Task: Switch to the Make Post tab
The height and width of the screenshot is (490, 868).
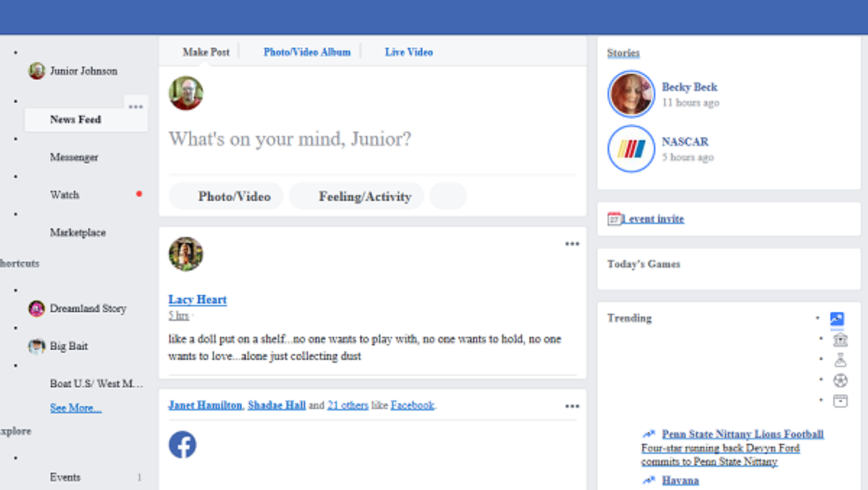Action: [x=206, y=52]
